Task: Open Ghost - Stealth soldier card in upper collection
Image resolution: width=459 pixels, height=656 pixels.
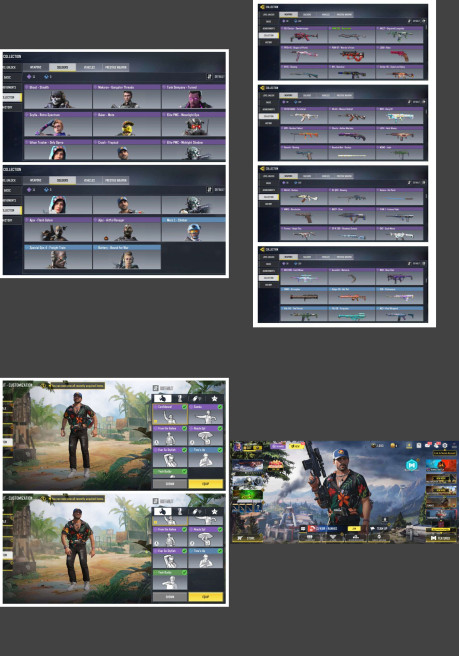Action: [58, 97]
